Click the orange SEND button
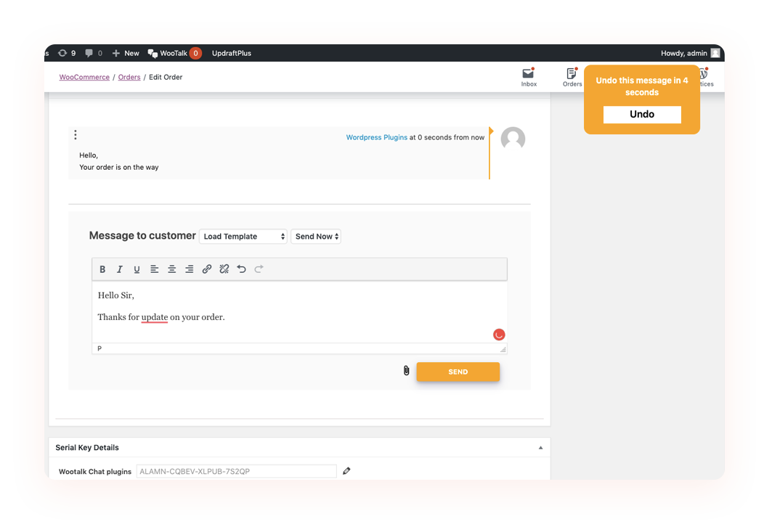This screenshot has width=772, height=532. click(458, 372)
